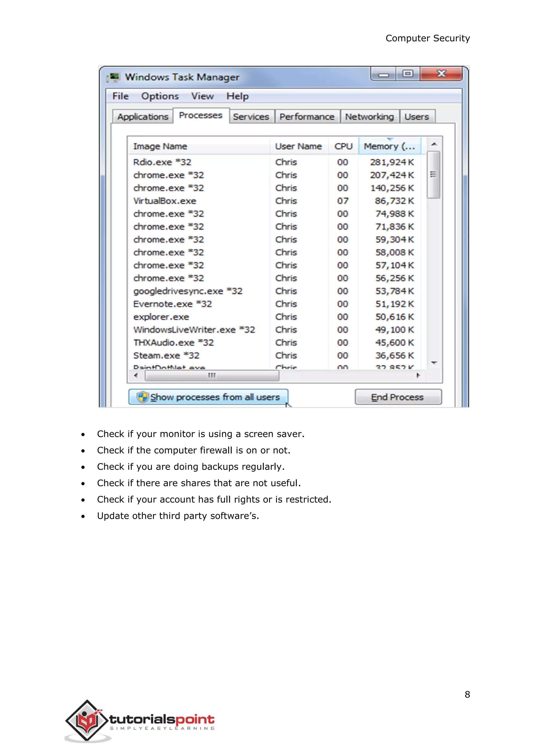Select chrome.exe using 140,256 K memory
The width and height of the screenshot is (535, 756).
pyautogui.click(x=275, y=188)
